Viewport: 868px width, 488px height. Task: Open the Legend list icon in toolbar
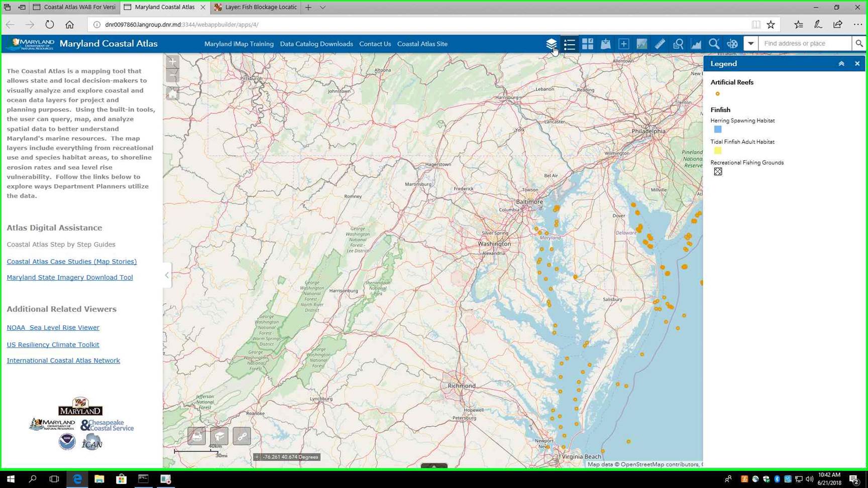[569, 44]
